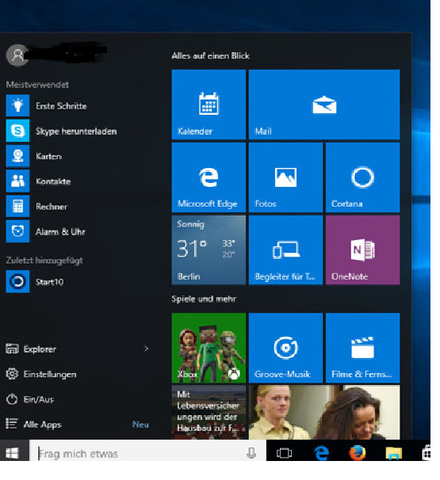The width and height of the screenshot is (440, 480).
Task: Open the Xbox tile
Action: (x=209, y=348)
